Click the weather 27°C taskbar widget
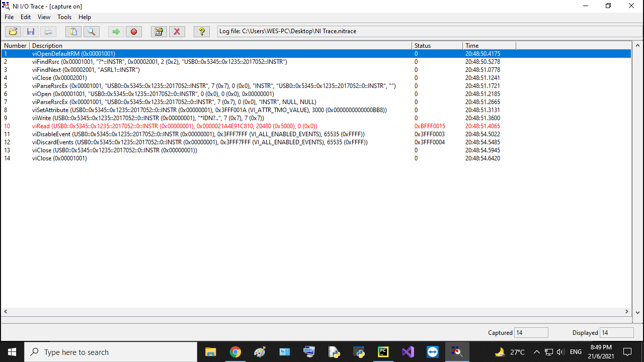This screenshot has width=644, height=362. [x=510, y=352]
